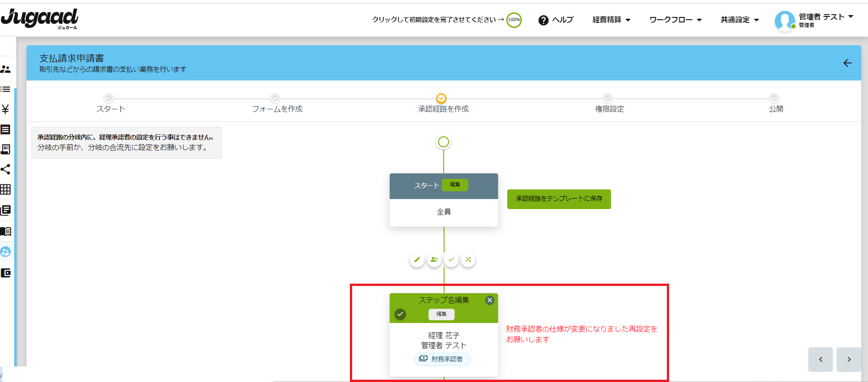The image size is (868, 382).
Task: Click the 承認経路の分岐内 notice box
Action: [127, 143]
